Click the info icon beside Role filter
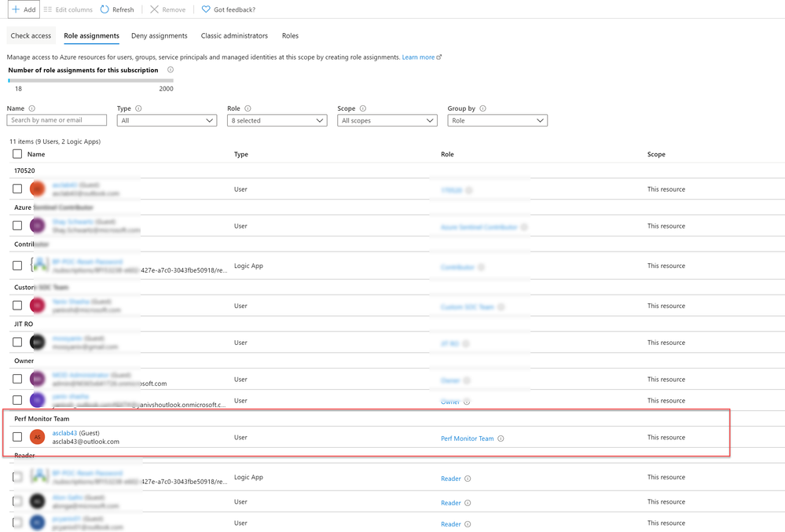This screenshot has height=532, width=785. point(248,108)
